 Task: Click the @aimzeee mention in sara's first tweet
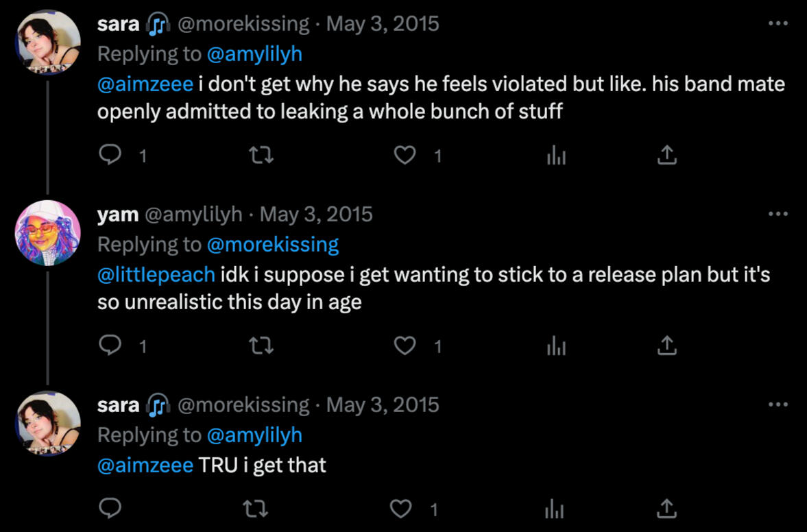(145, 84)
